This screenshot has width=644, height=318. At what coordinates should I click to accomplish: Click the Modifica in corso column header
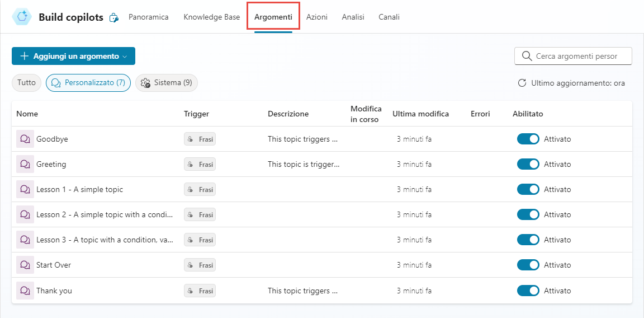coord(366,114)
